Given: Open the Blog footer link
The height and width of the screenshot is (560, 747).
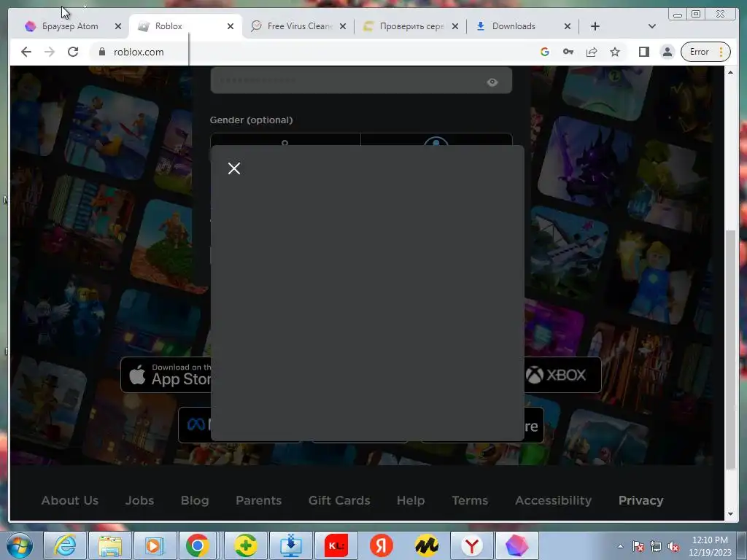Looking at the screenshot, I should tap(195, 500).
